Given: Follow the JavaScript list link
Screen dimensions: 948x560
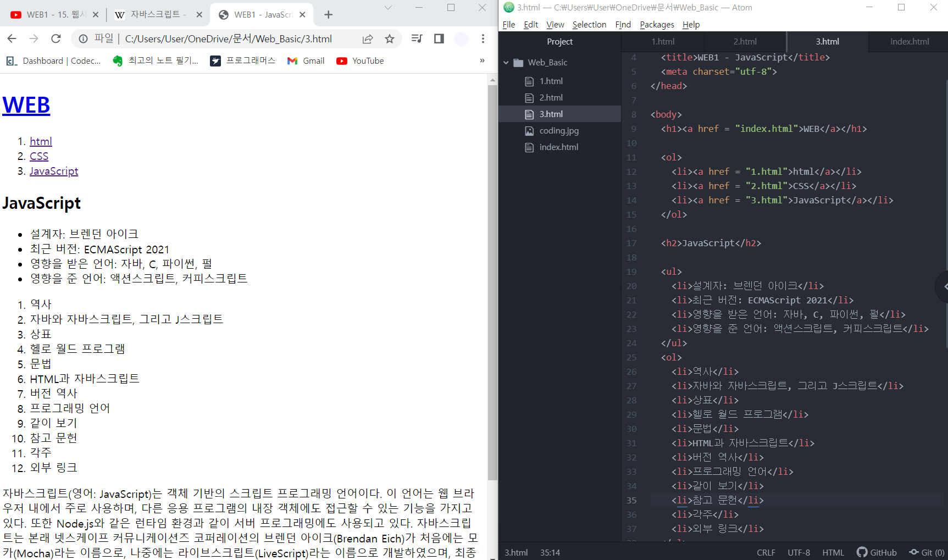Looking at the screenshot, I should (54, 171).
